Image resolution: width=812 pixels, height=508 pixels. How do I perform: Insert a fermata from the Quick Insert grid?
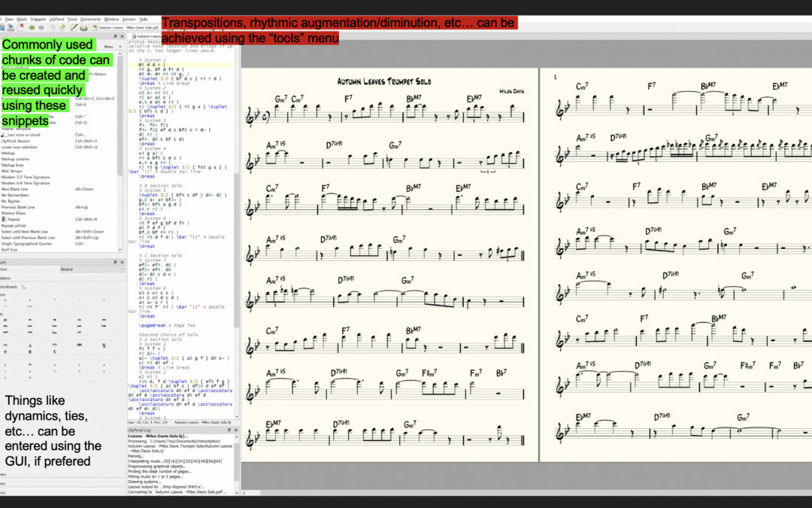pos(5,345)
